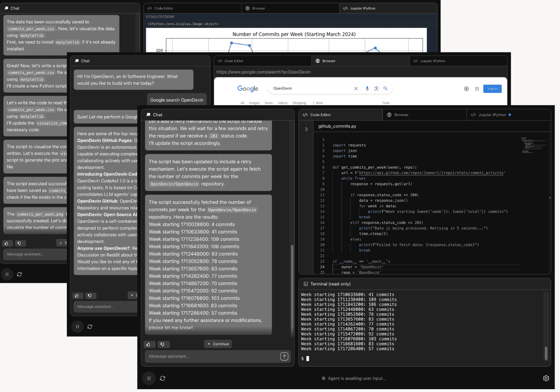Click github_commits.py file tab
Viewport: 560px width, 392px height.
pyautogui.click(x=337, y=126)
